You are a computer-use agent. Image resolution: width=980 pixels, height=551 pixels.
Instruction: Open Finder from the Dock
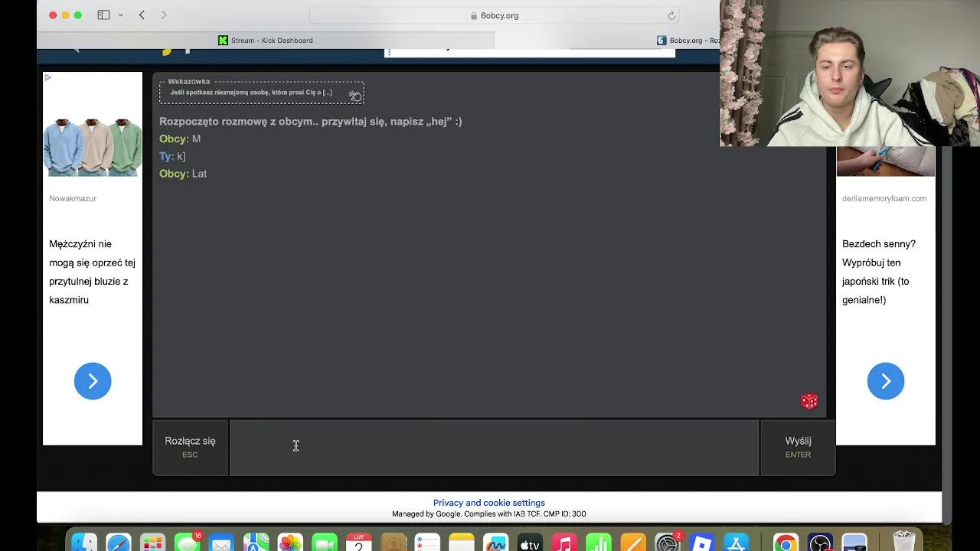coord(84,543)
